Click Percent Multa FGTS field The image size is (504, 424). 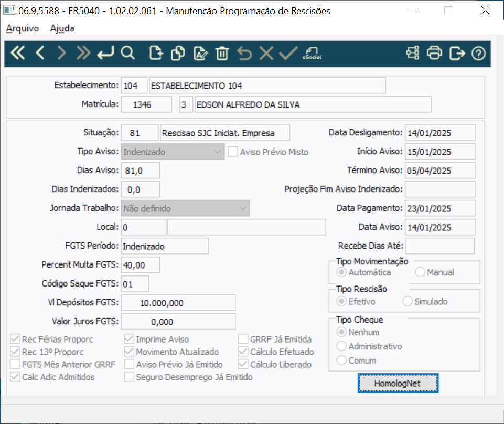pyautogui.click(x=141, y=265)
